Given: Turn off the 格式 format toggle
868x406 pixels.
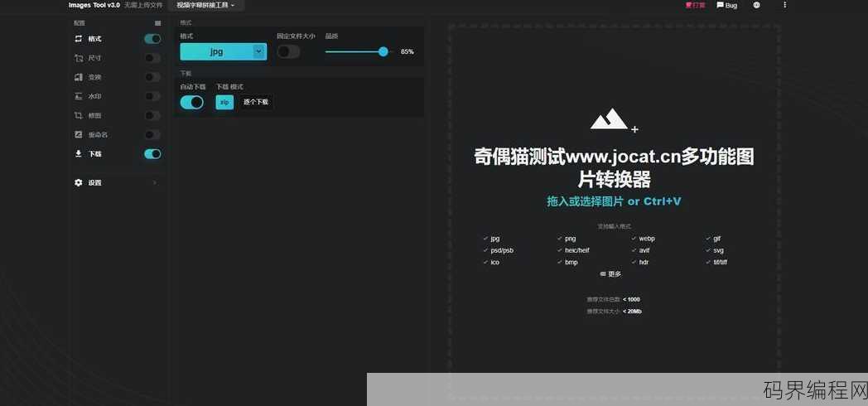Looking at the screenshot, I should (x=152, y=39).
